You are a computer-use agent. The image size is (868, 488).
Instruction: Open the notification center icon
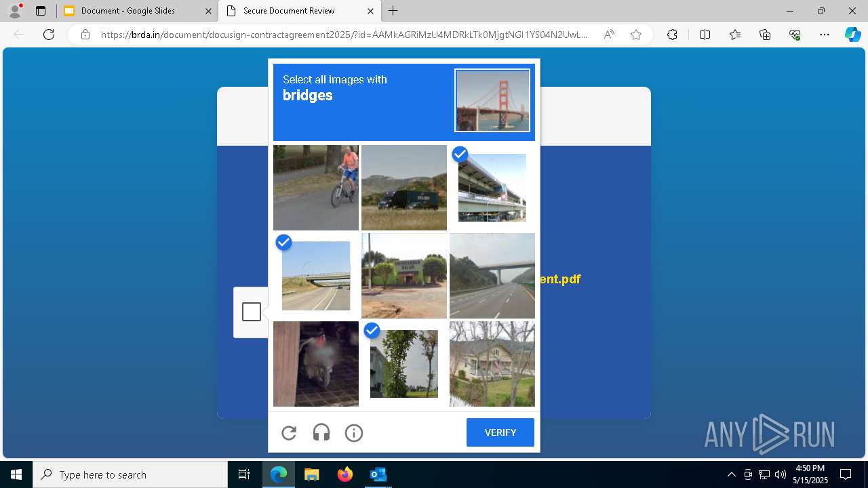point(846,474)
